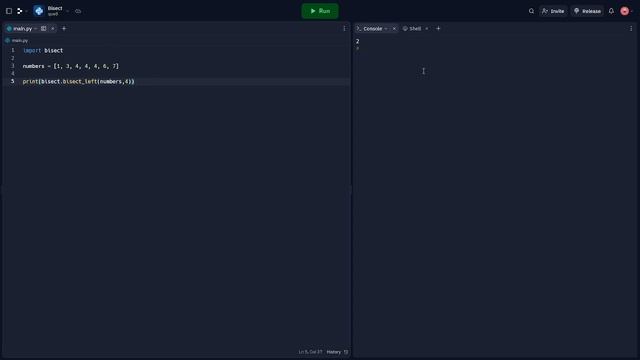Click line number 1 in the gutter
640x360 pixels.
point(13,50)
